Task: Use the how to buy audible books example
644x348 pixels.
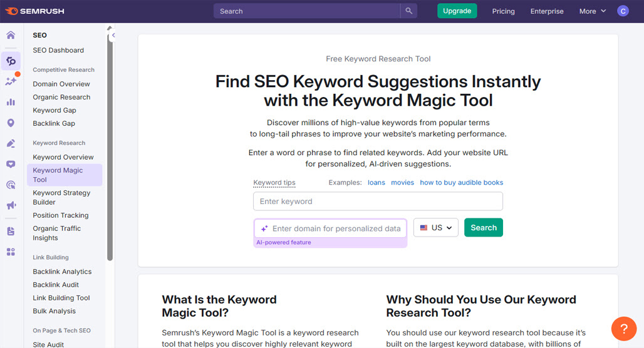Action: [461, 182]
